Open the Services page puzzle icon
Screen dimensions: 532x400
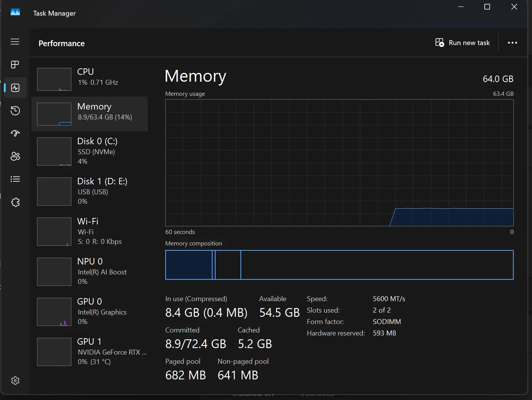click(x=15, y=202)
